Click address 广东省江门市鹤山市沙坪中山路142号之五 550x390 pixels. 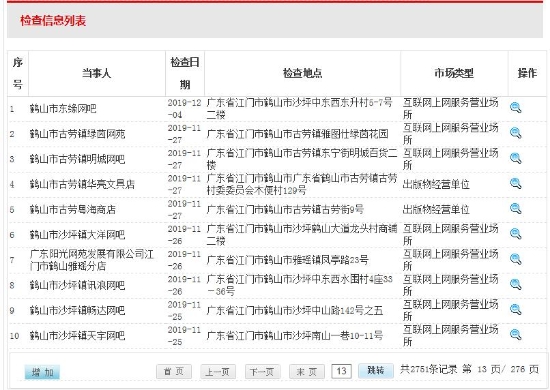click(x=295, y=310)
